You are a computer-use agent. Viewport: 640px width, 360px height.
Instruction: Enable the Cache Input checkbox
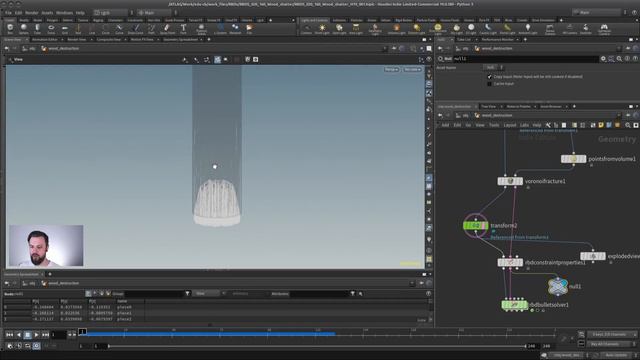tap(489, 84)
